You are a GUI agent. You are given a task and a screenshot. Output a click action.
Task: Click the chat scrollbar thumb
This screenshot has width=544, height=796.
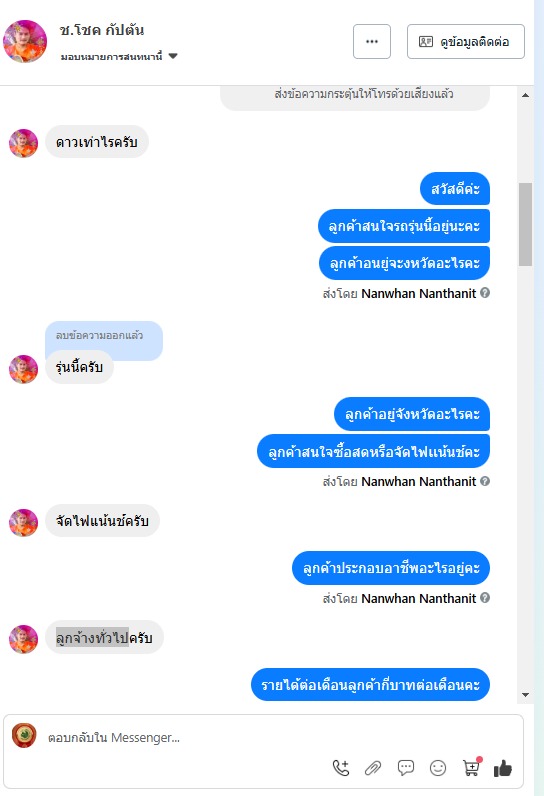pyautogui.click(x=525, y=224)
